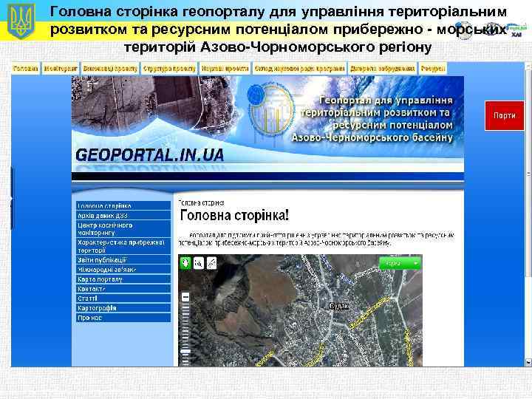Open the Джерела забруднення tab
The height and width of the screenshot is (399, 532).
click(383, 69)
